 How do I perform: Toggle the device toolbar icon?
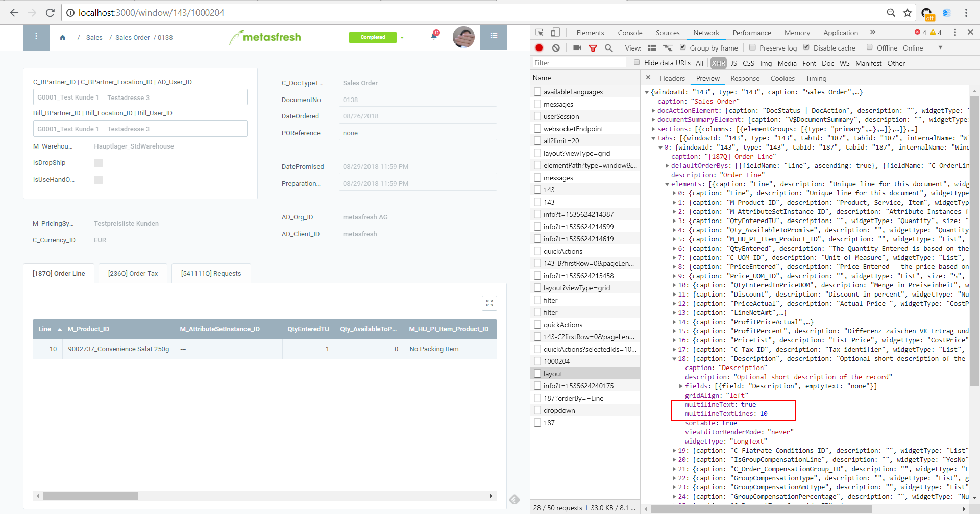pos(555,32)
